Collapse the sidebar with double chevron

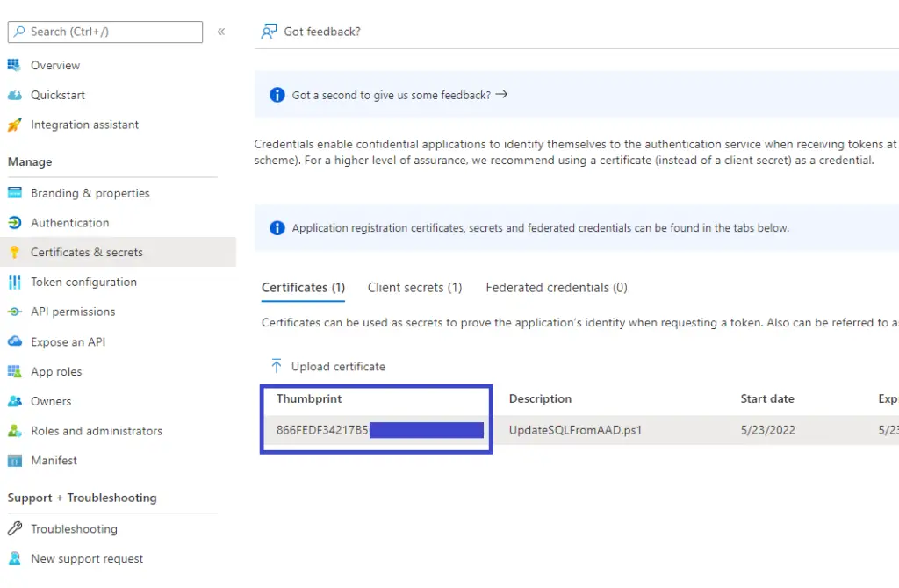coord(221,32)
